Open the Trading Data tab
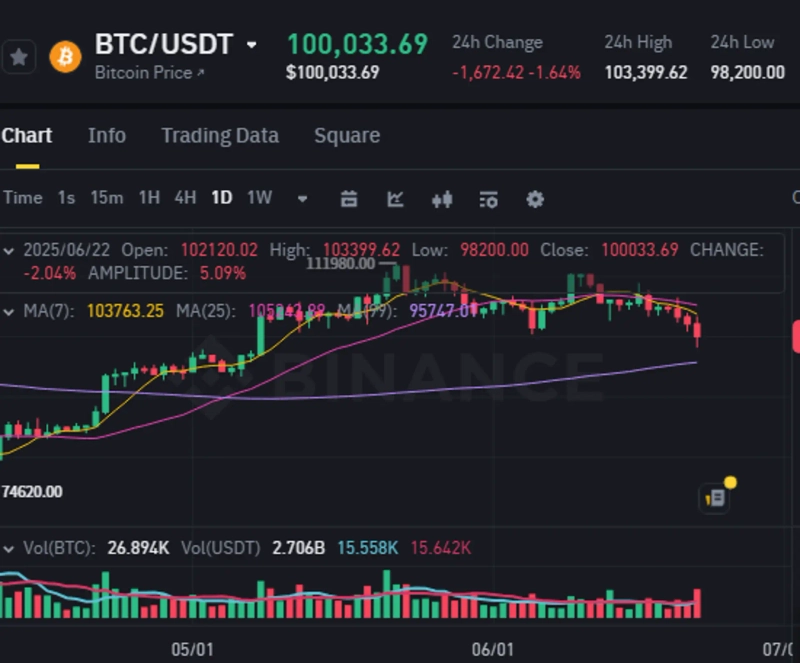800x663 pixels. pos(220,136)
